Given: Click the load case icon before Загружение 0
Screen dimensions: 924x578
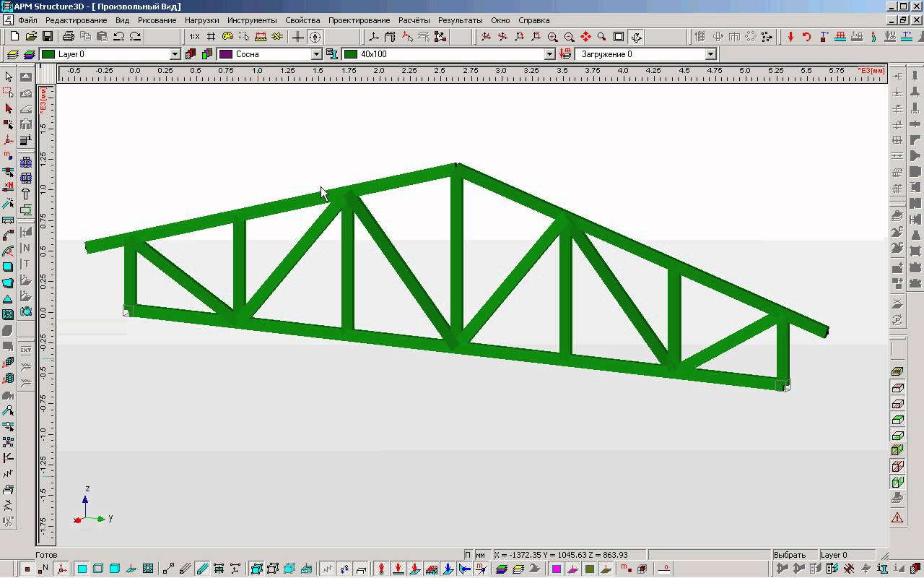Looking at the screenshot, I should point(566,54).
